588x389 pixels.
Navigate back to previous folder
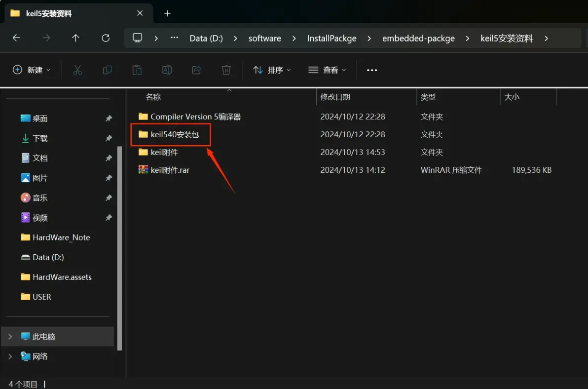pyautogui.click(x=16, y=38)
